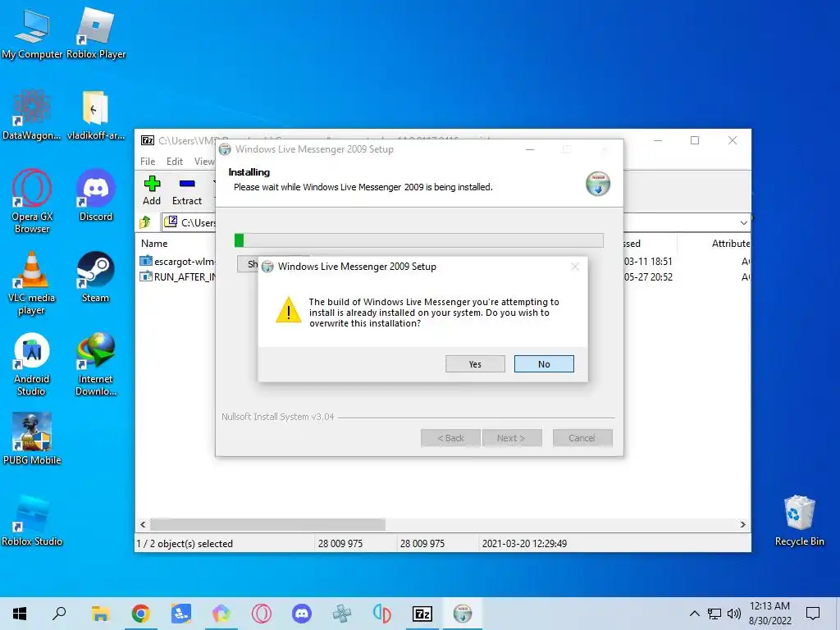Maximize the 7-Zip window
This screenshot has width=840, height=630.
point(695,140)
